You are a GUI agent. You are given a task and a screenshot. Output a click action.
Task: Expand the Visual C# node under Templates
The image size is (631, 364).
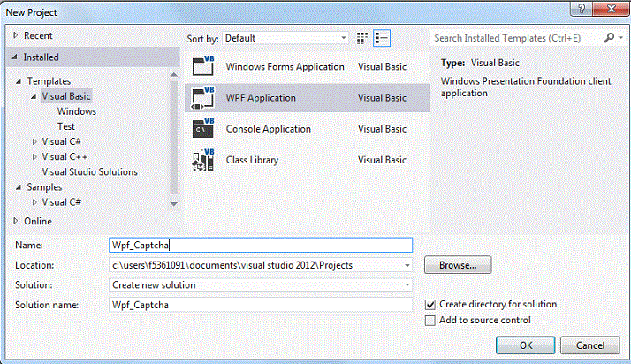(x=34, y=141)
